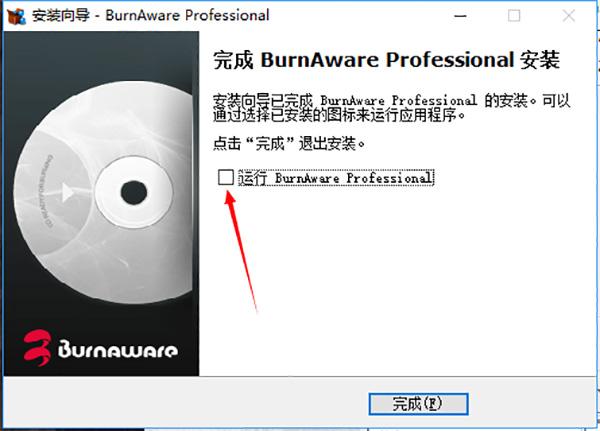The image size is (600, 431).
Task: Click the 安装向导已完成 description paragraph
Action: coord(391,108)
